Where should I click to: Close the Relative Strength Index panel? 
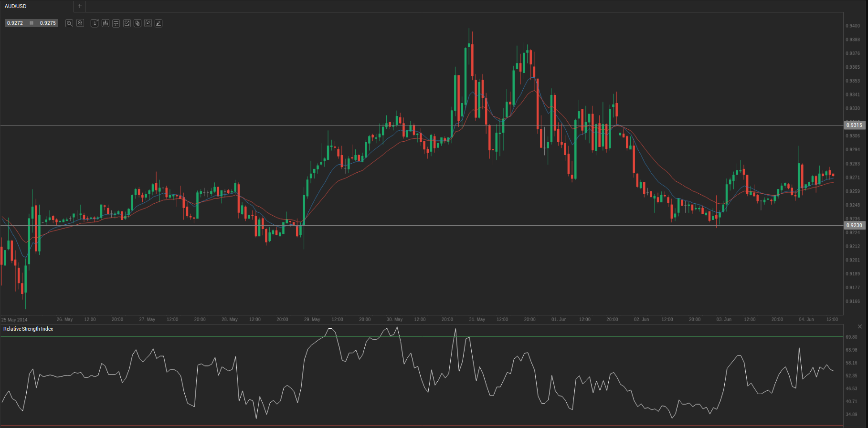(x=859, y=327)
